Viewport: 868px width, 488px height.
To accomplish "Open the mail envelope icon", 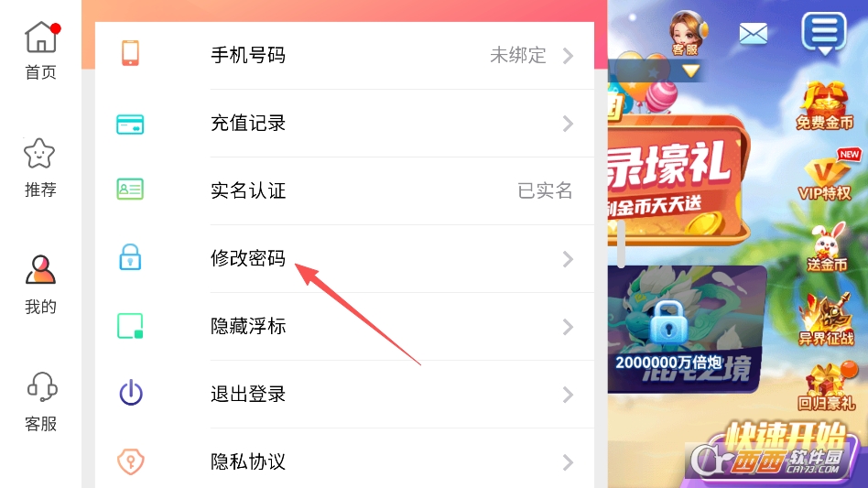I will [x=754, y=34].
